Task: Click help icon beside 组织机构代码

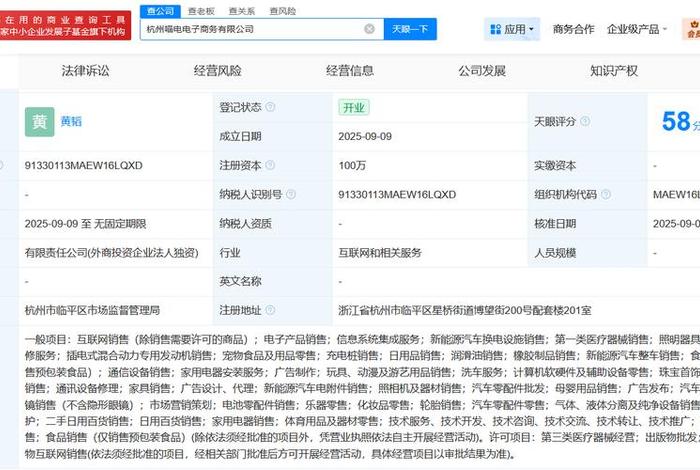Action: [606, 194]
